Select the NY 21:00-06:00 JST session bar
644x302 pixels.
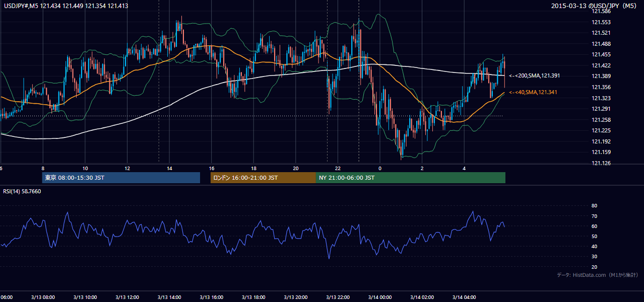click(x=411, y=178)
